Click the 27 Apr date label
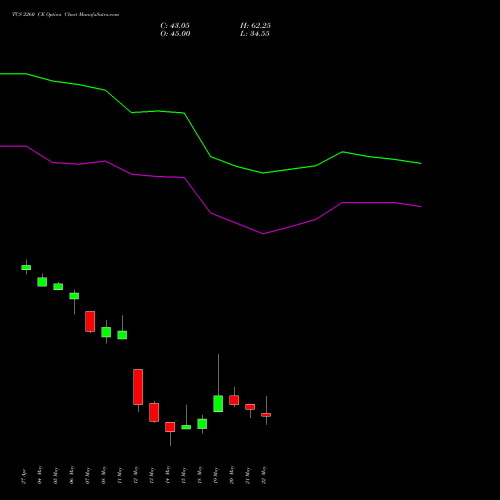500x500 pixels. tap(24, 477)
